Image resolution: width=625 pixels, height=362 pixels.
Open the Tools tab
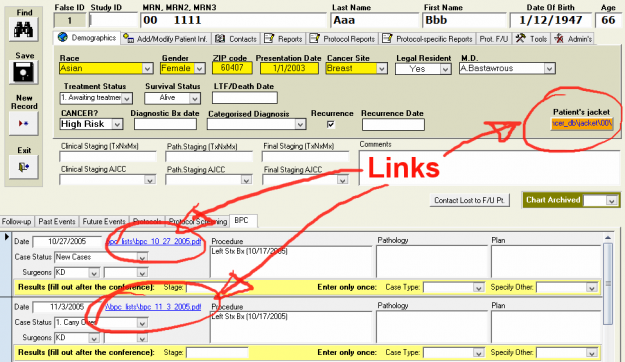[x=531, y=39]
